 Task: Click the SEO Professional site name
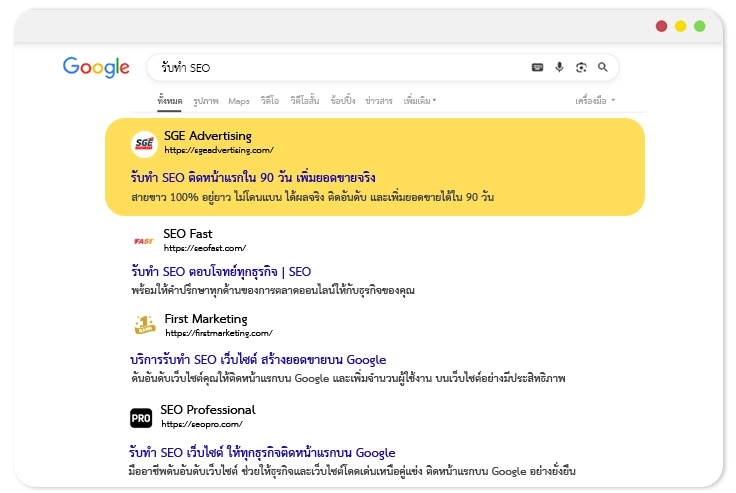(x=208, y=410)
